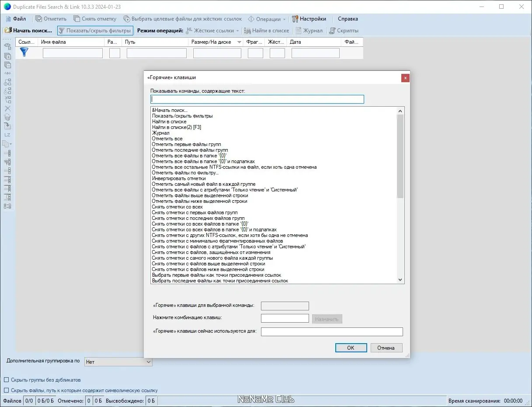Click the LZ icon in the sidebar
This screenshot has height=407, width=532.
pos(7,135)
